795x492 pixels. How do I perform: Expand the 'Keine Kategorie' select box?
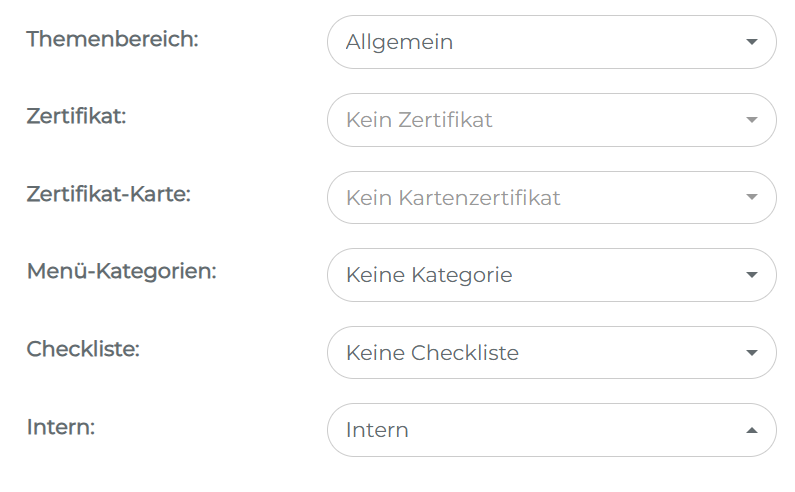551,275
